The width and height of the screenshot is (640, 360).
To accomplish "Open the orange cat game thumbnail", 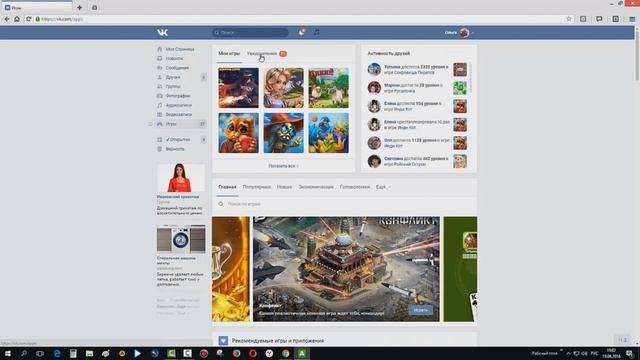I will [x=238, y=133].
